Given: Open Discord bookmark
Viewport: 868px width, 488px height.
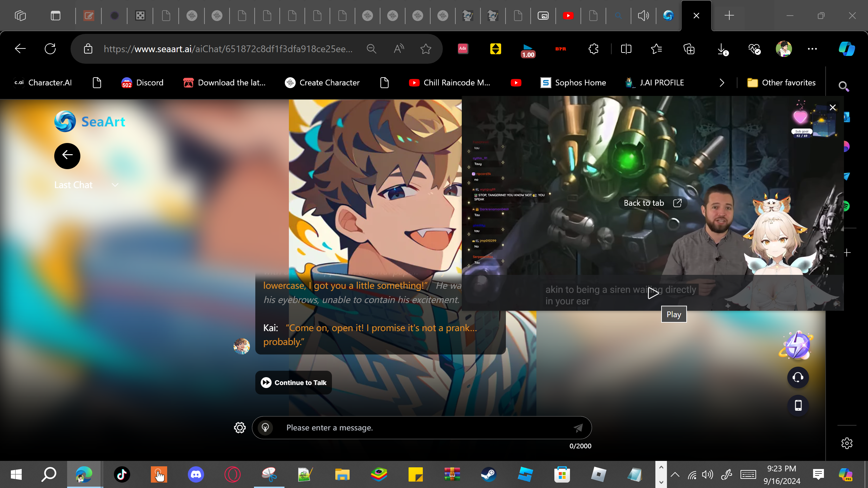Looking at the screenshot, I should [142, 83].
